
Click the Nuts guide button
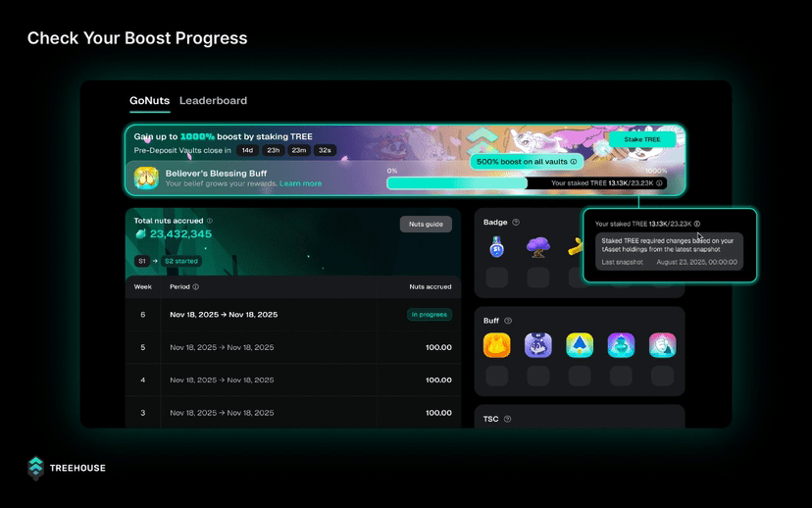pyautogui.click(x=426, y=225)
